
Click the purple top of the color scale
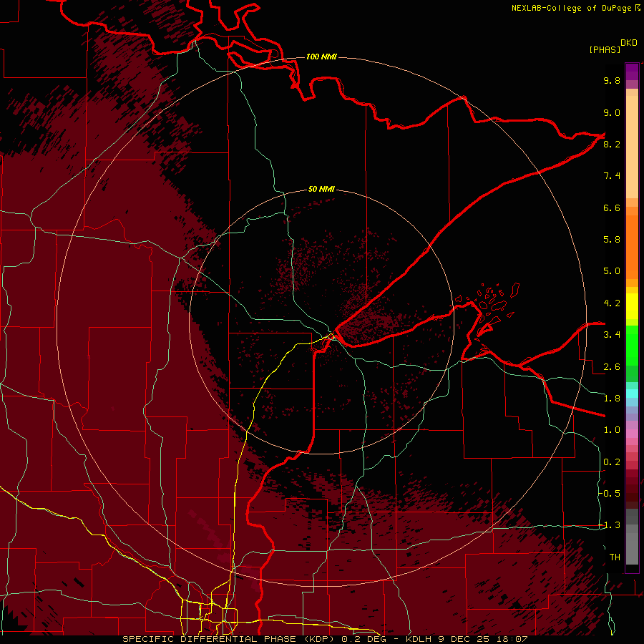click(632, 72)
